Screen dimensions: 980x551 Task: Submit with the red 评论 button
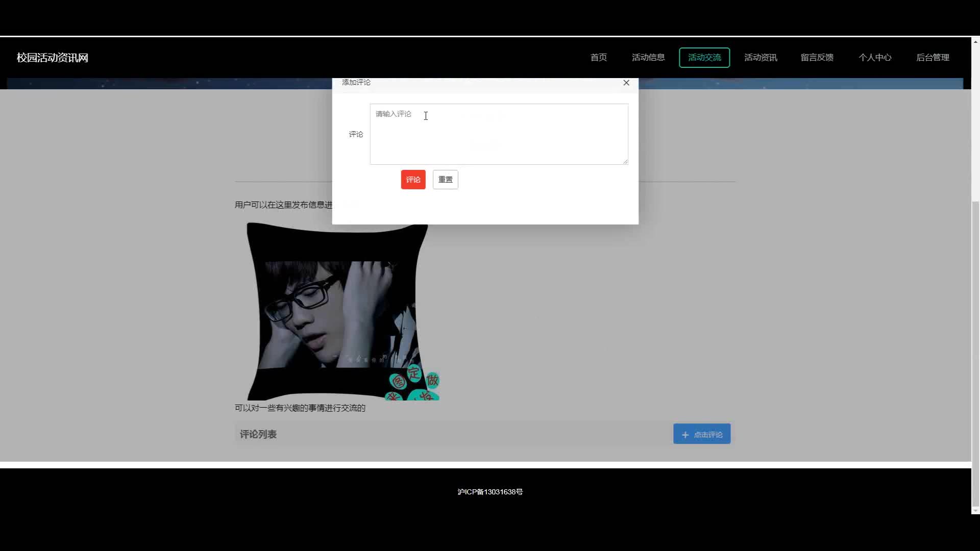tap(413, 180)
